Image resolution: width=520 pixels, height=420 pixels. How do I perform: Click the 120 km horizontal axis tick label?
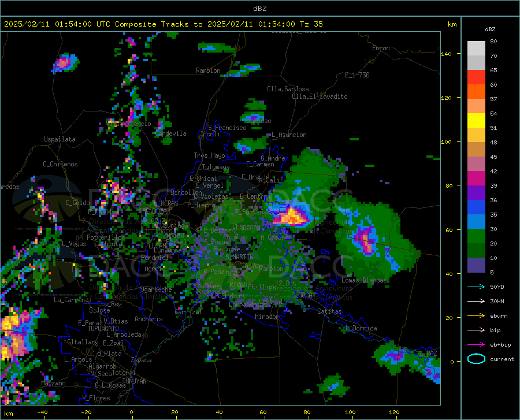pyautogui.click(x=394, y=412)
